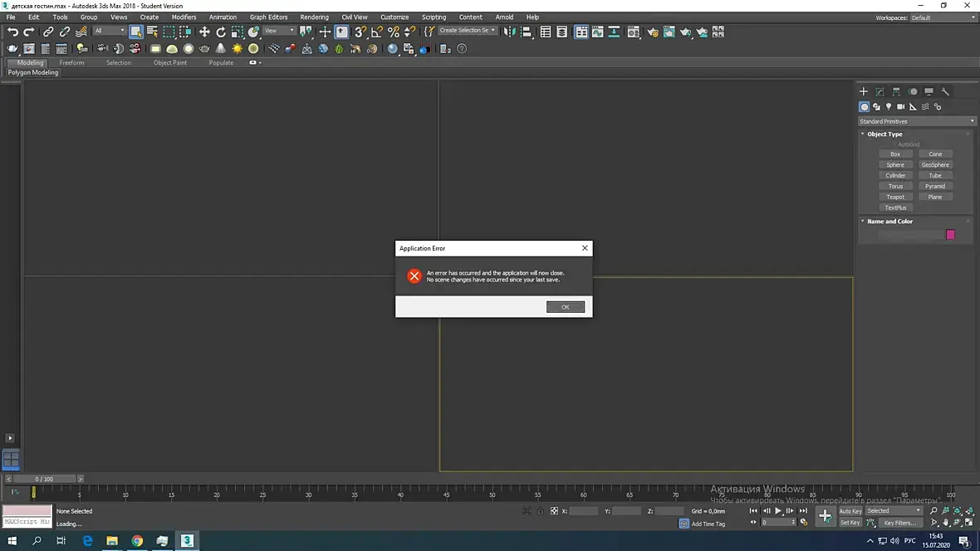The image size is (980, 551).
Task: Select the Lights category icon
Action: coord(889,107)
